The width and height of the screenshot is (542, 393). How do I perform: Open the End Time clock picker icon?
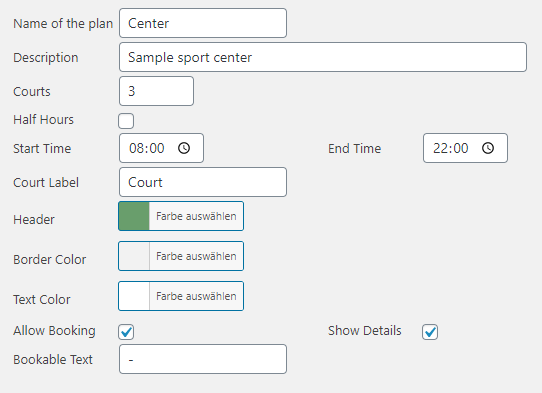tap(488, 148)
